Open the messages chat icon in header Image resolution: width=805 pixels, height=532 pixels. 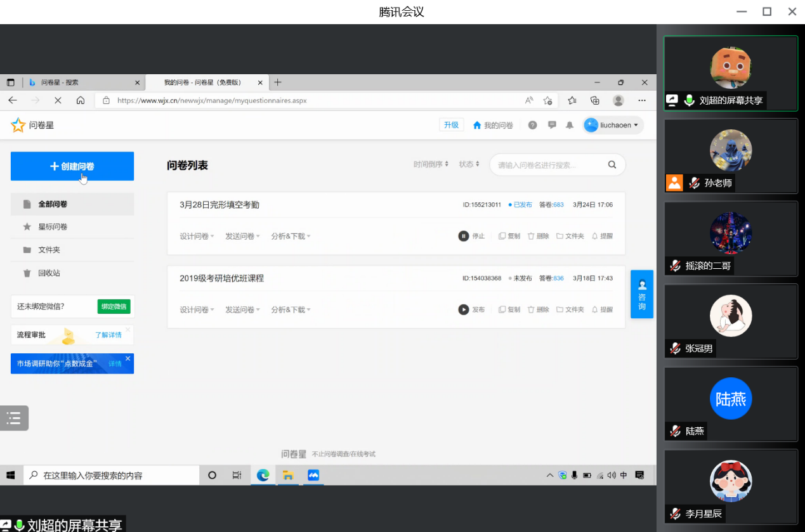[552, 126]
